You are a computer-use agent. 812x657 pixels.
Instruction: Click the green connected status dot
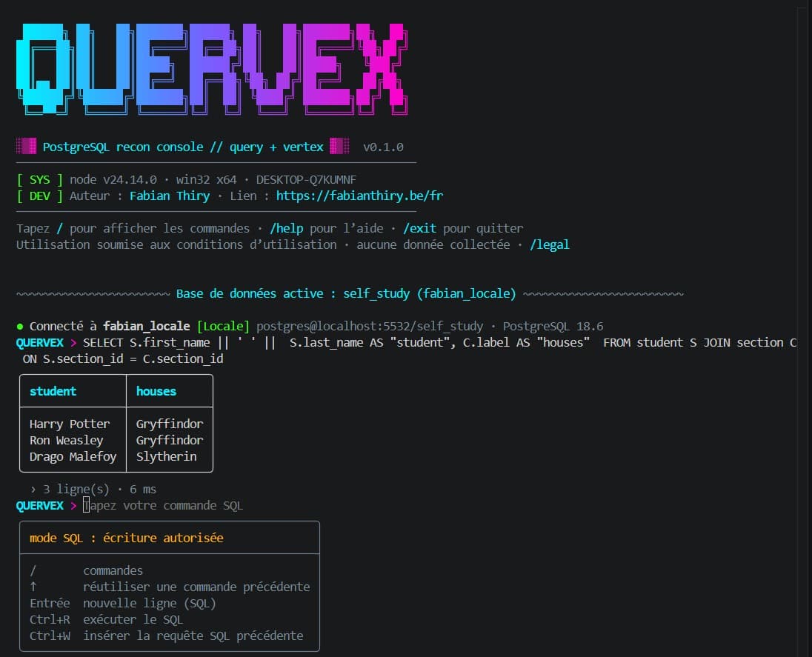pos(20,327)
